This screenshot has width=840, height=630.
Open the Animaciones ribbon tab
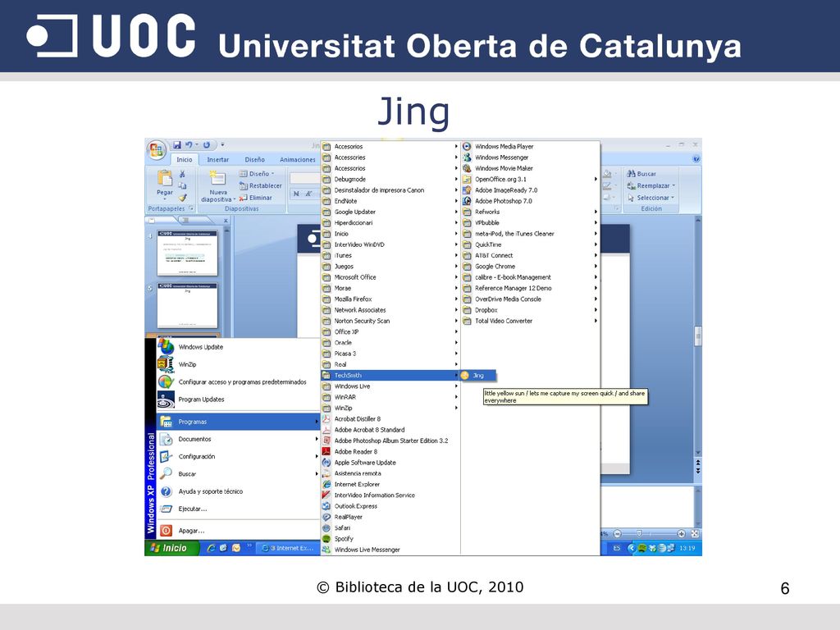click(297, 160)
